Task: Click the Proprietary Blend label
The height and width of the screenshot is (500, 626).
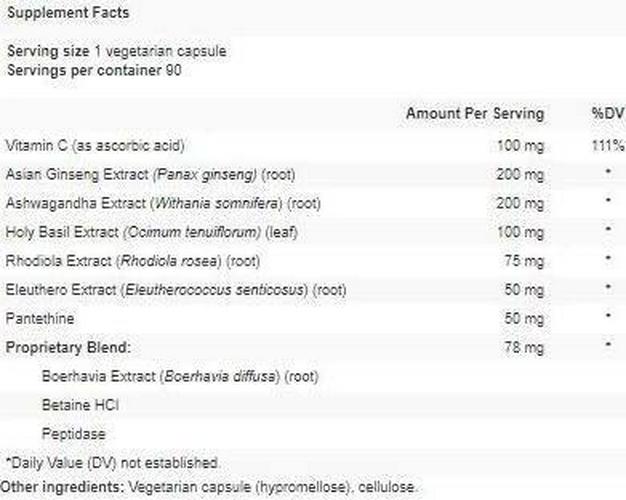Action: (x=68, y=347)
